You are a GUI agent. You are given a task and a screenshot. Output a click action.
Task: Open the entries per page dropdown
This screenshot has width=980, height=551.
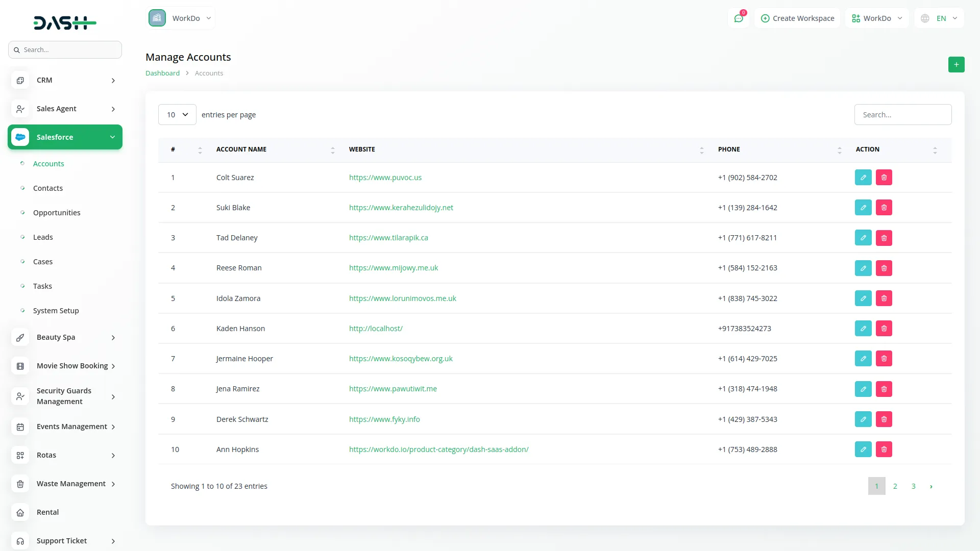177,114
